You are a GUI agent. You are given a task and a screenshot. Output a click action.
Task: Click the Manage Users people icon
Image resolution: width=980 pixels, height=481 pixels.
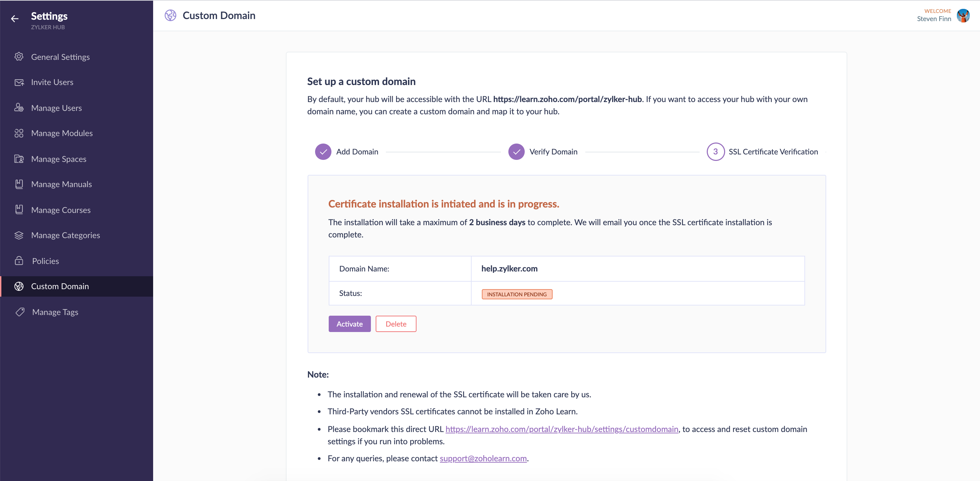(19, 108)
